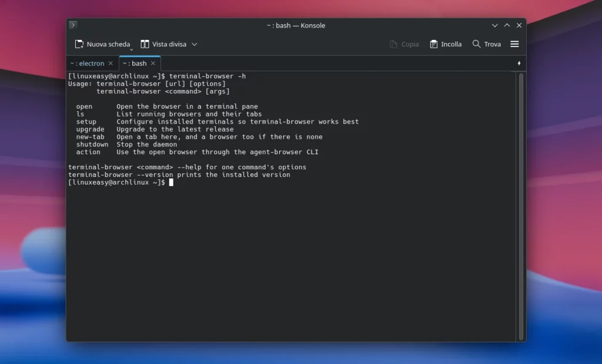This screenshot has height=364, width=602.
Task: Click the 'new-tab' command row
Action: tap(199, 136)
